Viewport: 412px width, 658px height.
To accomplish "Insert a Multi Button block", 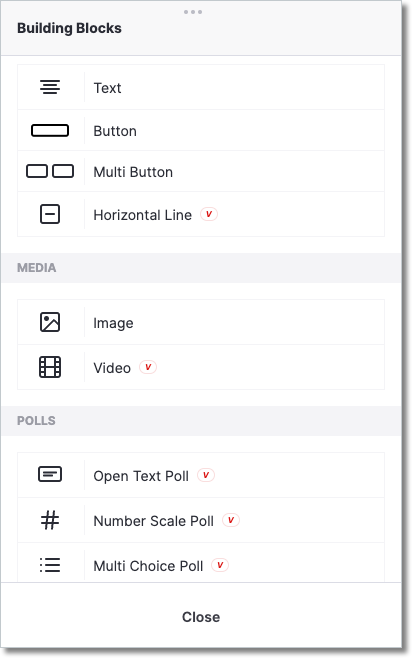I will coord(201,172).
